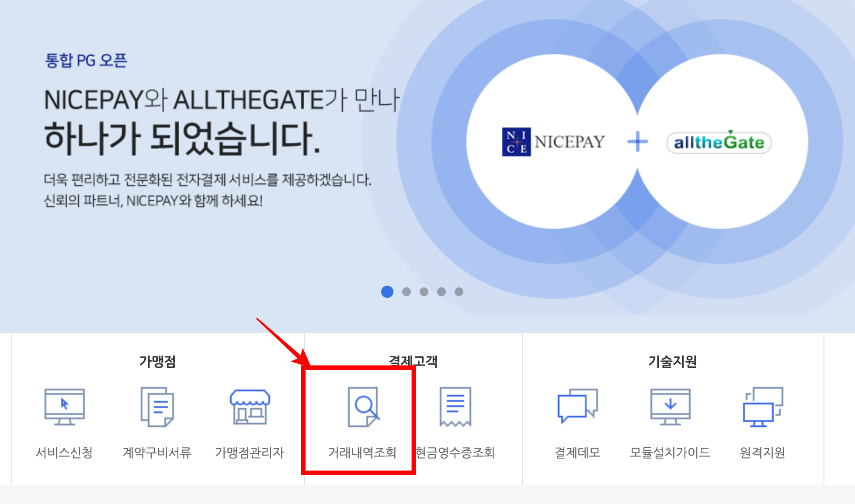Open the 원격지원 remote screens icon
Screen dimensions: 855x504
[763, 407]
